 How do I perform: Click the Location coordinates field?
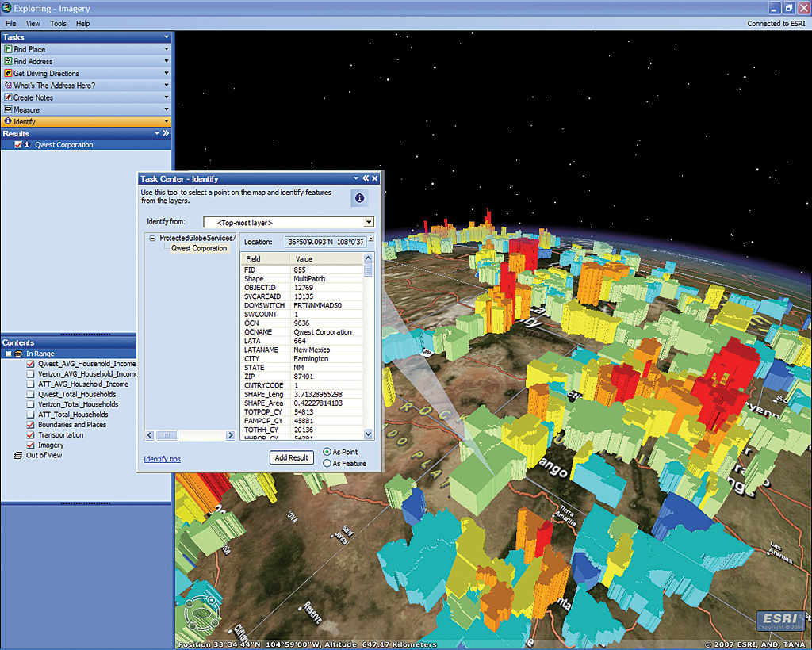[325, 242]
